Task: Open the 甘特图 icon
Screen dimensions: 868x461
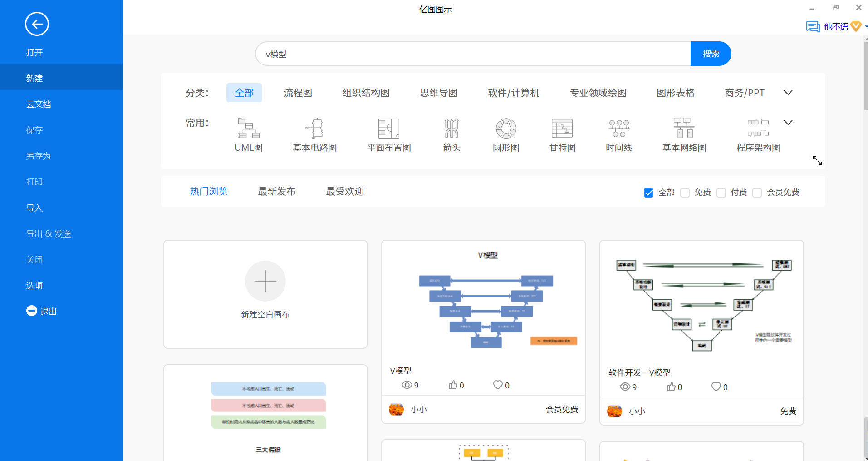Action: 562,128
